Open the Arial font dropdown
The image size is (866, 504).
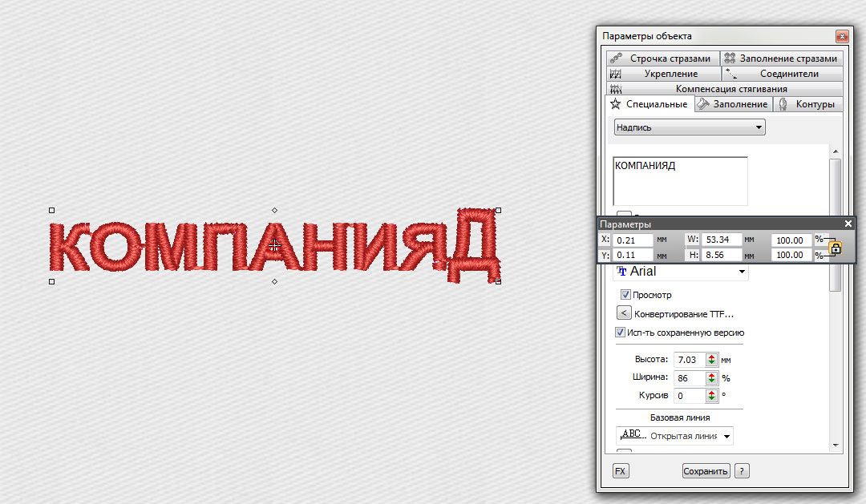pos(681,272)
